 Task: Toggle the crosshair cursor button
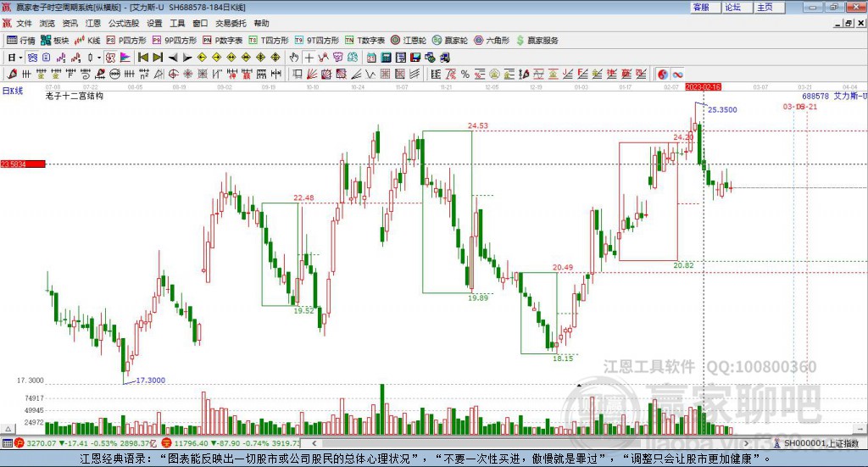(309, 58)
